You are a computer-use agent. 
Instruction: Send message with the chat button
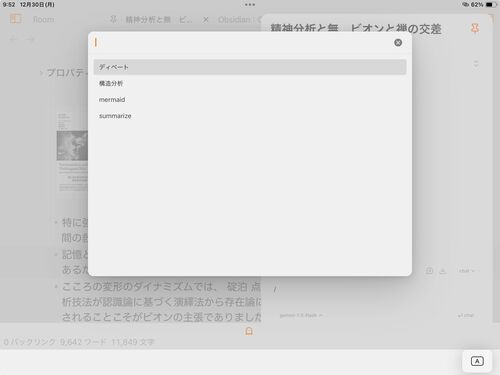(x=466, y=315)
